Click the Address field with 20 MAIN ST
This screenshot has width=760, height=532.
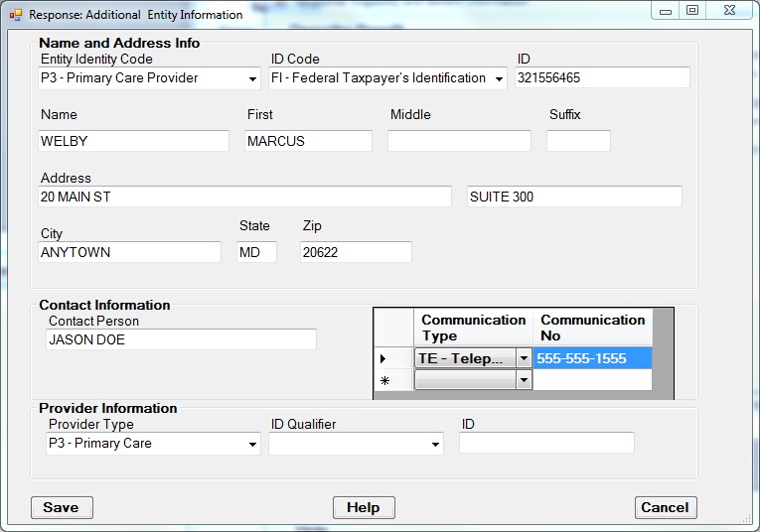point(243,197)
